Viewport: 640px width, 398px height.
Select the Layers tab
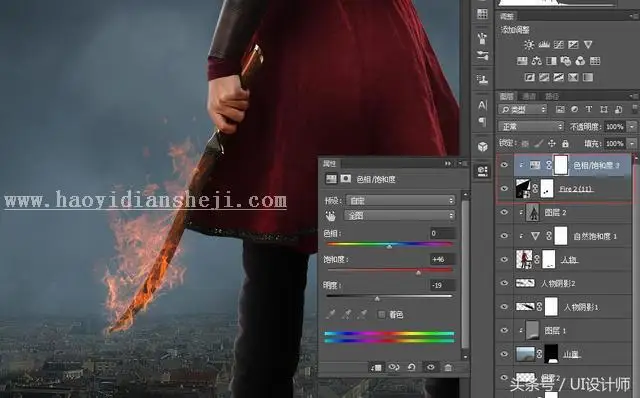point(507,96)
